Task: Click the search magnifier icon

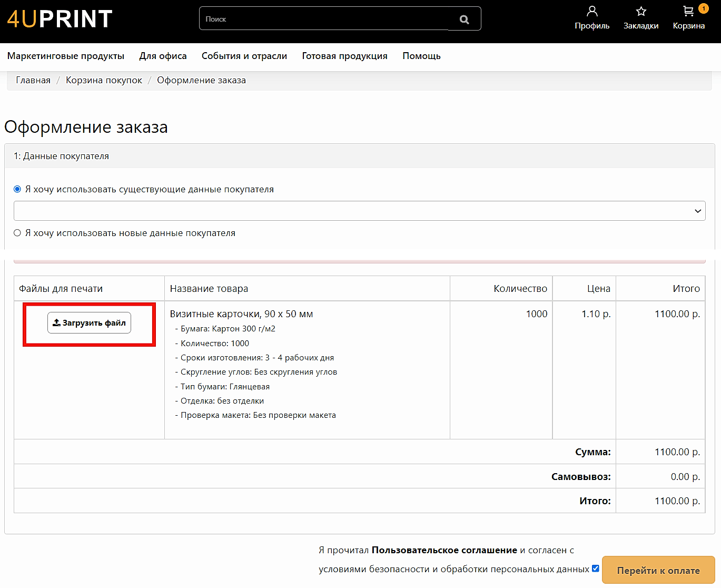Action: [464, 19]
